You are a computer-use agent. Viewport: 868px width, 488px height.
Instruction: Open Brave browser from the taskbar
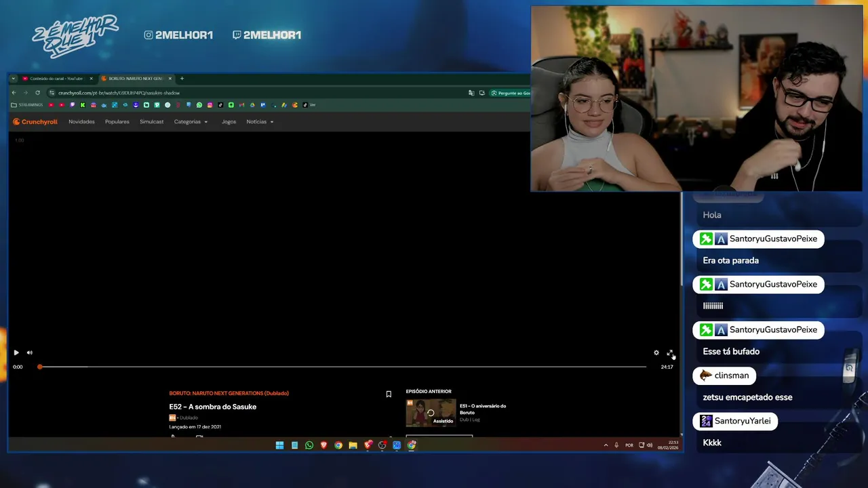(x=323, y=445)
